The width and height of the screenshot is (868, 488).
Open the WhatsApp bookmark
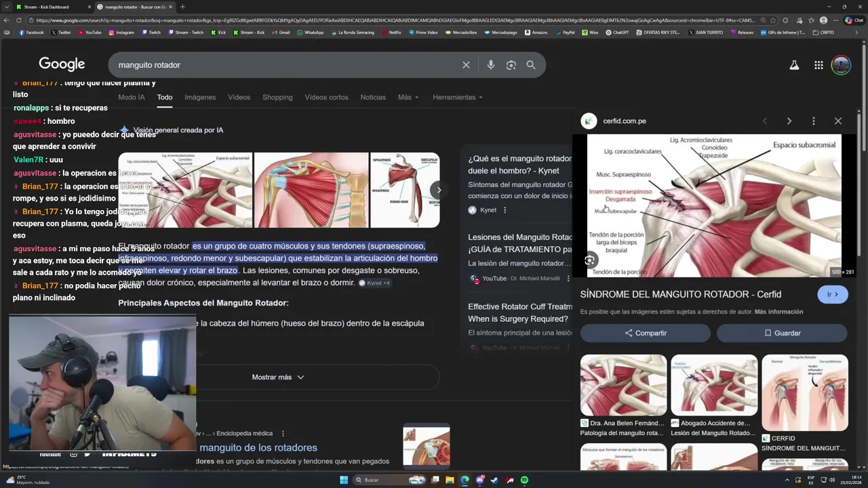pyautogui.click(x=310, y=33)
